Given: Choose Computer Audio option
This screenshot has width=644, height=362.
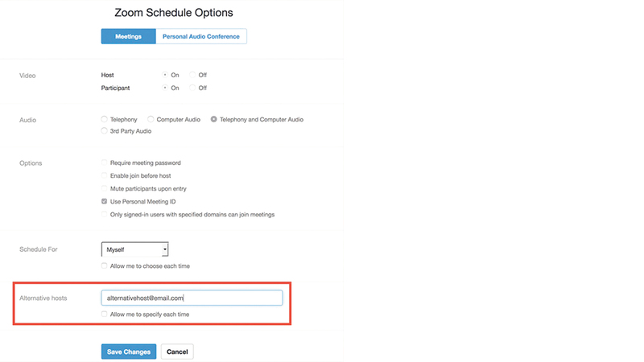Looking at the screenshot, I should (x=151, y=119).
